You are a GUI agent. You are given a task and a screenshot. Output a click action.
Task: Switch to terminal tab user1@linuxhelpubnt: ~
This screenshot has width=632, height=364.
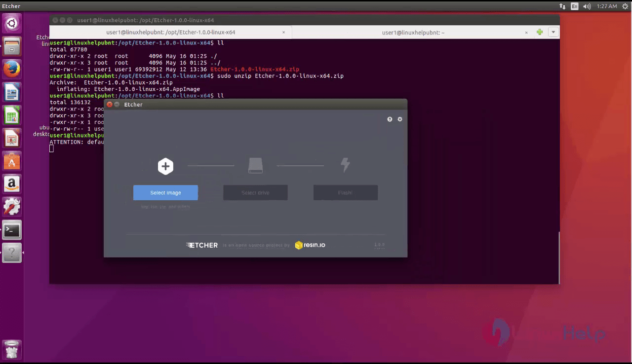point(413,32)
